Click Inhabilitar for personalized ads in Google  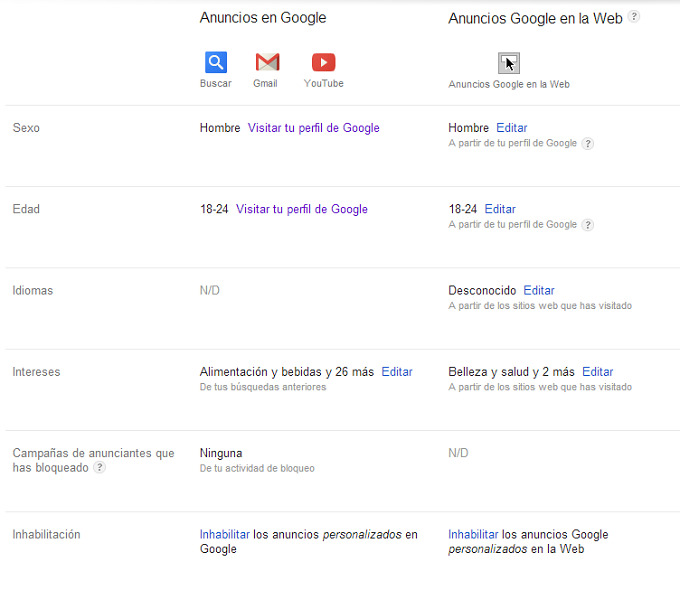(224, 534)
